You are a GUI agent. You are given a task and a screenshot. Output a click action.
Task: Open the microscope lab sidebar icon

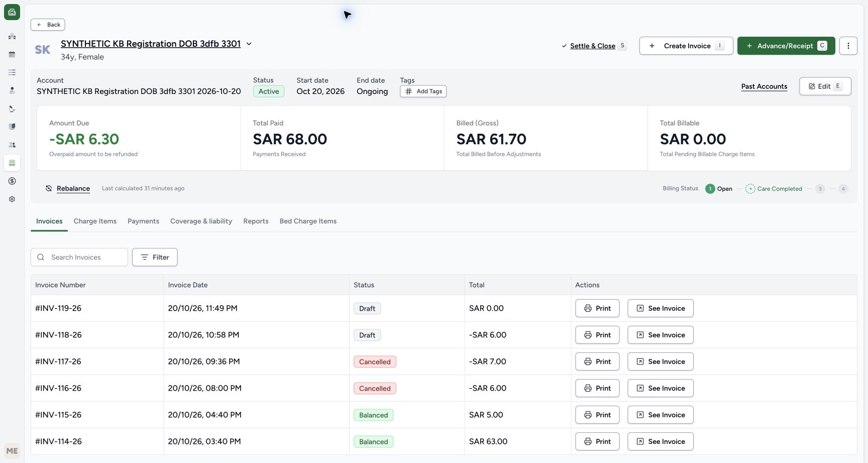tap(12, 109)
